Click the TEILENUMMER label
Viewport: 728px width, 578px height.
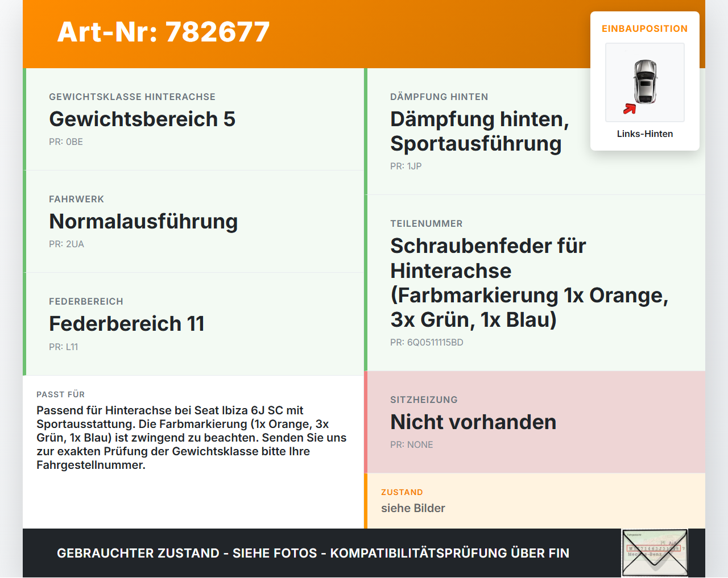coord(427,223)
